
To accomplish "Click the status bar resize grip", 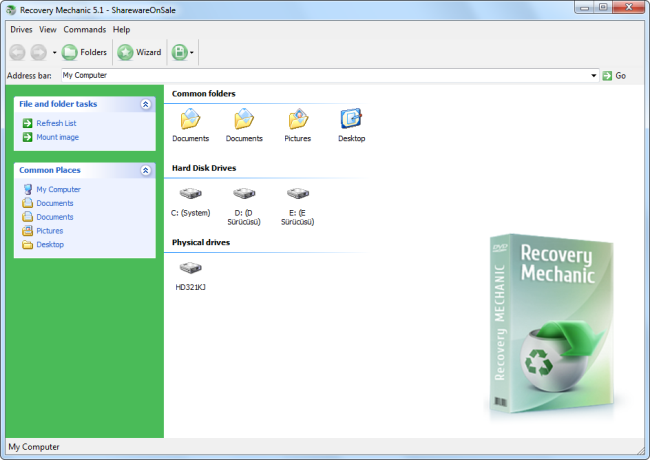I will pos(640,449).
